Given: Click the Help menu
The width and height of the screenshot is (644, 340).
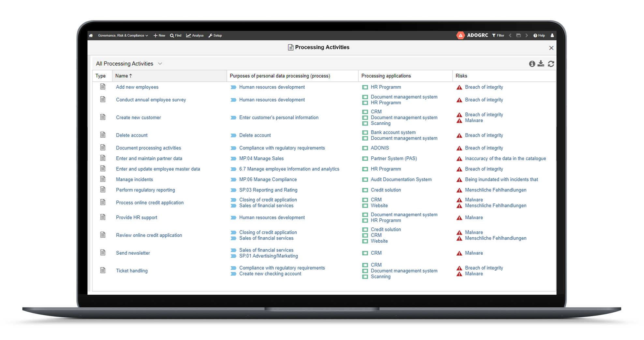Looking at the screenshot, I should (x=539, y=35).
